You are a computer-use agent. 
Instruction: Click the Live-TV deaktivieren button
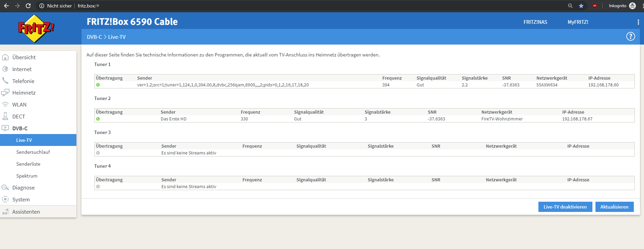tap(565, 207)
